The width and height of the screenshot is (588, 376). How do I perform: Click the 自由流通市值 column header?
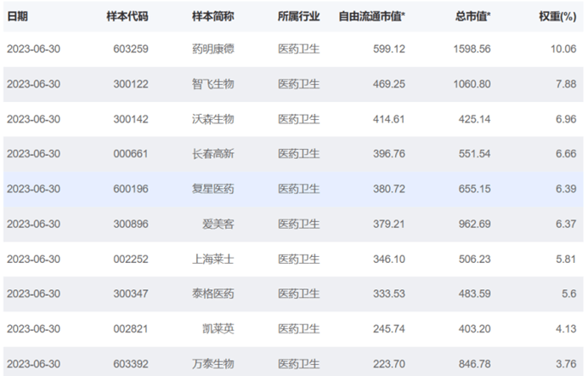coord(372,16)
